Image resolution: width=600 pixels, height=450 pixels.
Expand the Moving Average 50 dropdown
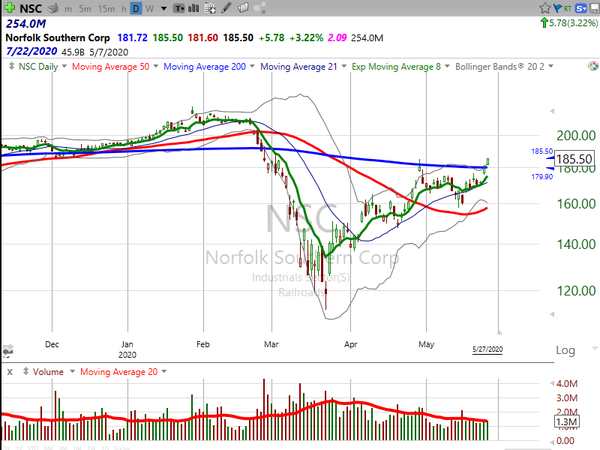click(x=155, y=66)
